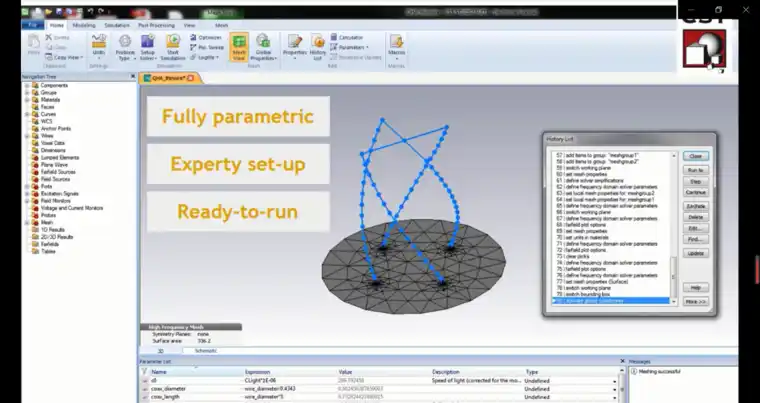Viewport: 760px width, 403px height.
Task: Switch to the Home ribbon tab
Action: point(57,25)
